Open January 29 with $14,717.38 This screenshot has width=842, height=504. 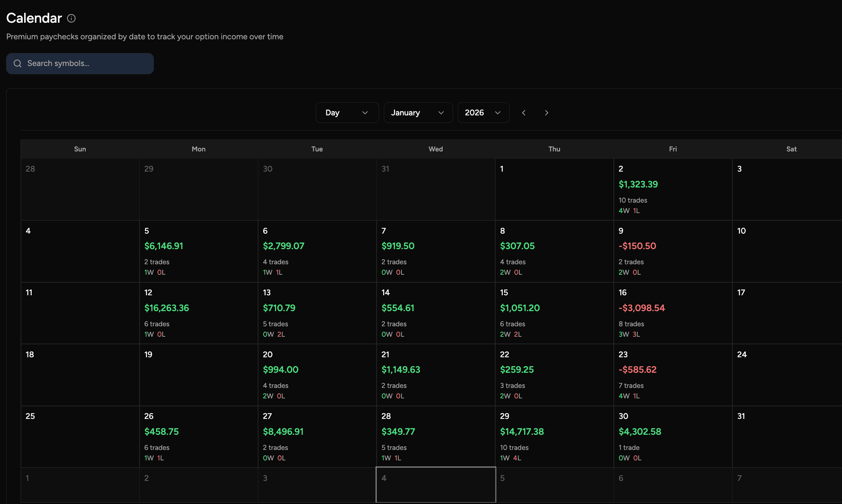tap(554, 437)
